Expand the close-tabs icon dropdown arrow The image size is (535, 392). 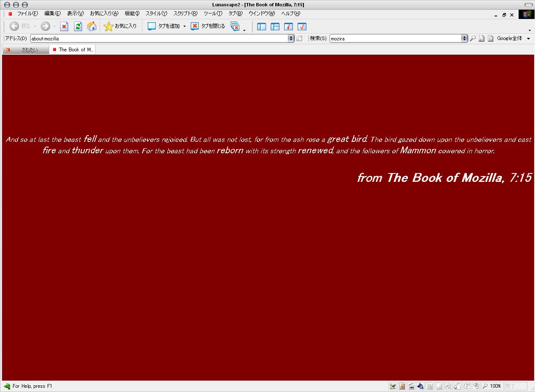(x=244, y=29)
